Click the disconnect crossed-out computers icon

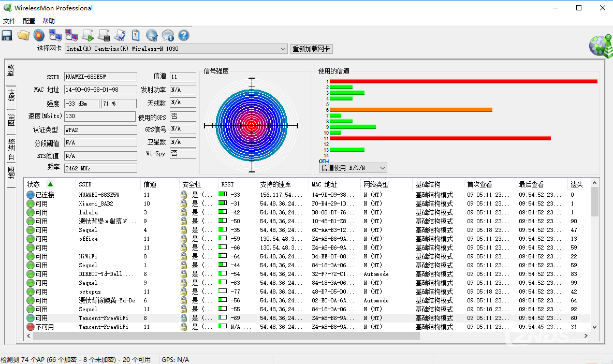[x=71, y=36]
